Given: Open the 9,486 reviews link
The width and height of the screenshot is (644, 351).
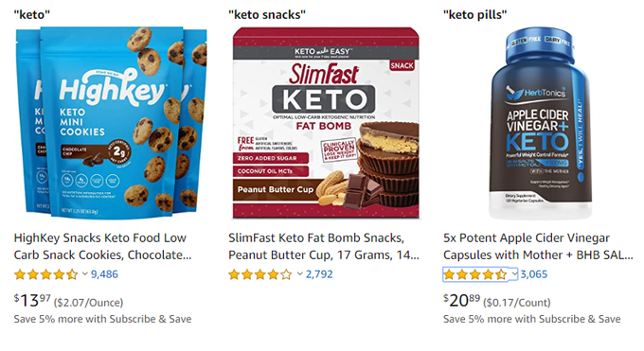Looking at the screenshot, I should [104, 274].
